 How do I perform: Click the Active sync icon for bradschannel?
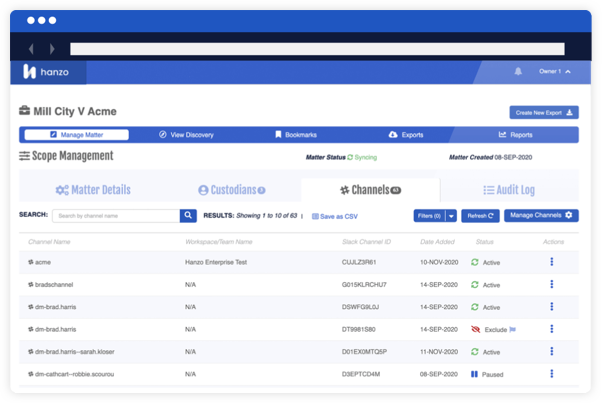coord(475,284)
